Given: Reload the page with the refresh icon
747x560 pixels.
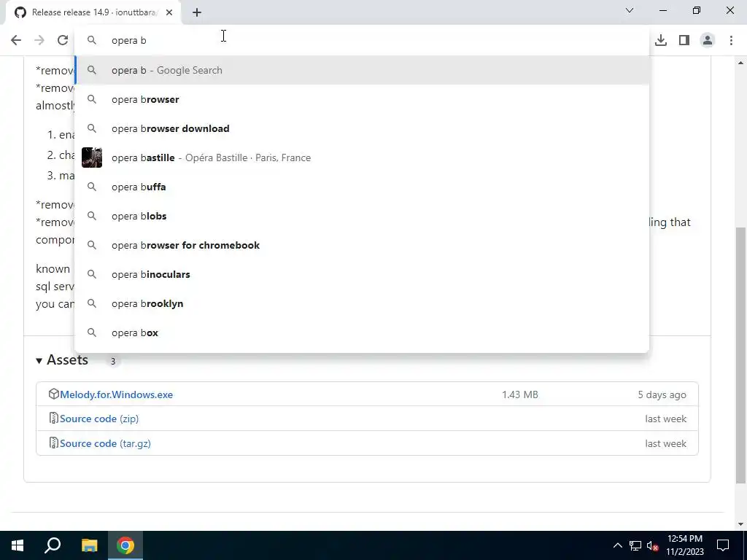Looking at the screenshot, I should pyautogui.click(x=63, y=41).
